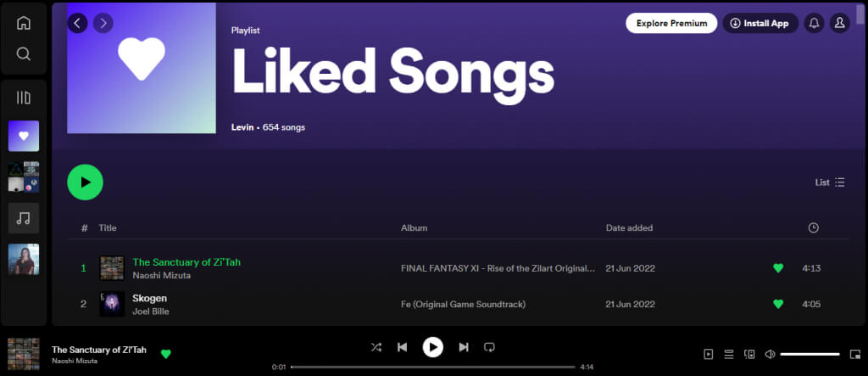Open the mini player

[855, 354]
